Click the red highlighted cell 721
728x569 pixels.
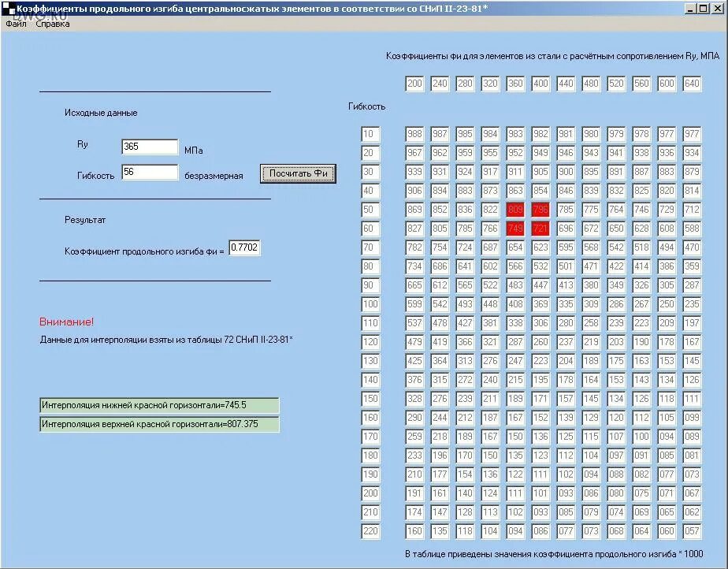540,229
